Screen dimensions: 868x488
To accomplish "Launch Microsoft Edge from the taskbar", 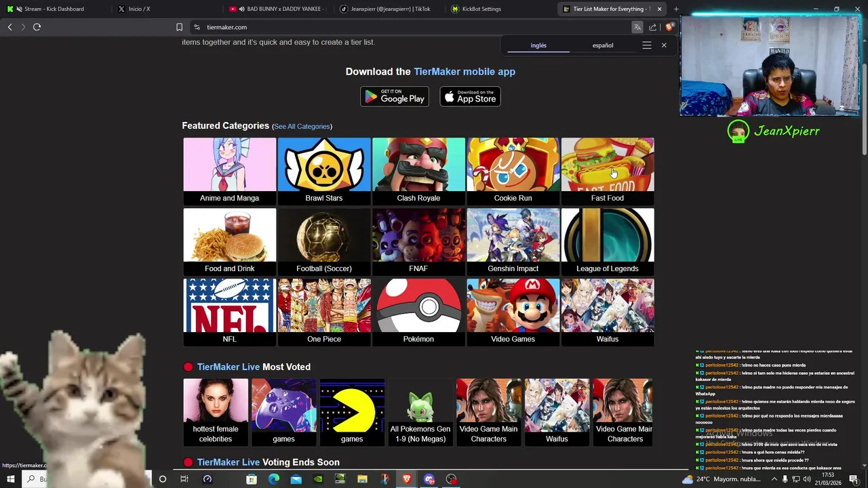I will pos(274,479).
